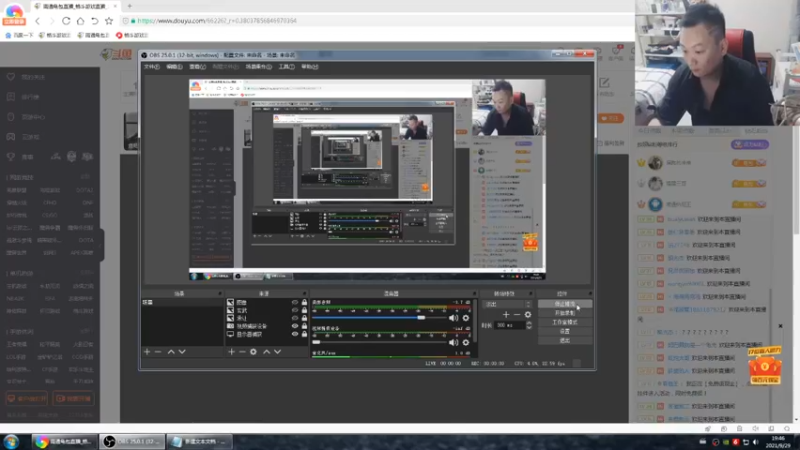Undock the scene transitions panel header icon

530,294
